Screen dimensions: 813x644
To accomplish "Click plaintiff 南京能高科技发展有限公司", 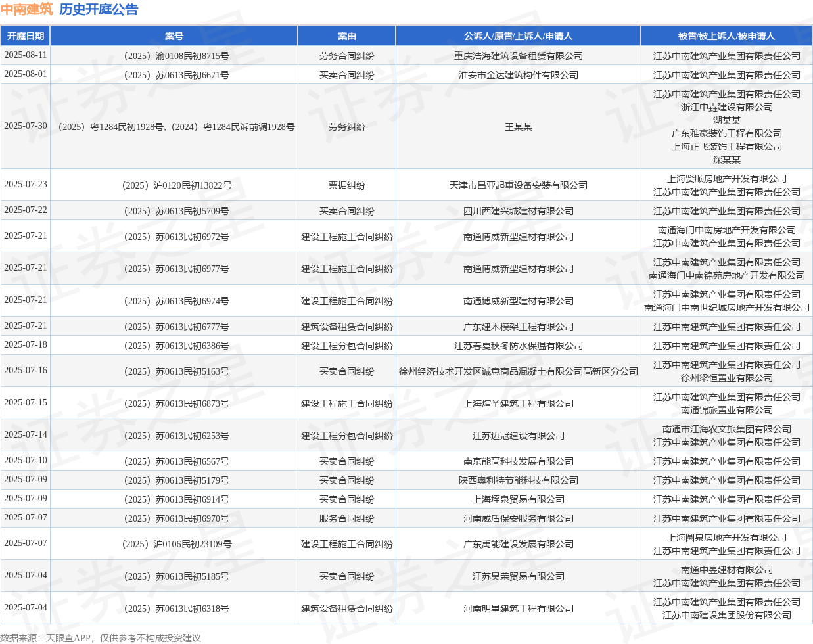I will coord(519,461).
